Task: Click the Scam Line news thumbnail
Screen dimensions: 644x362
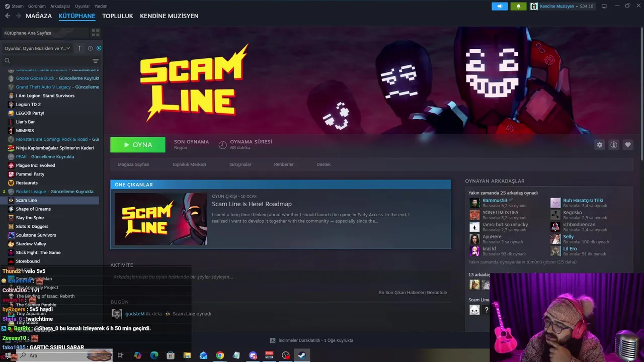Action: [160, 219]
